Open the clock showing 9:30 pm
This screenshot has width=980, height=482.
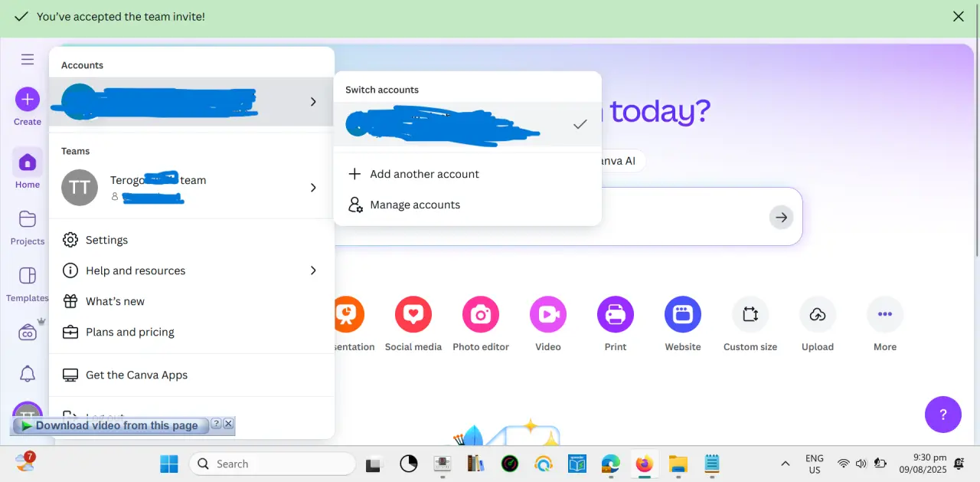pos(923,464)
